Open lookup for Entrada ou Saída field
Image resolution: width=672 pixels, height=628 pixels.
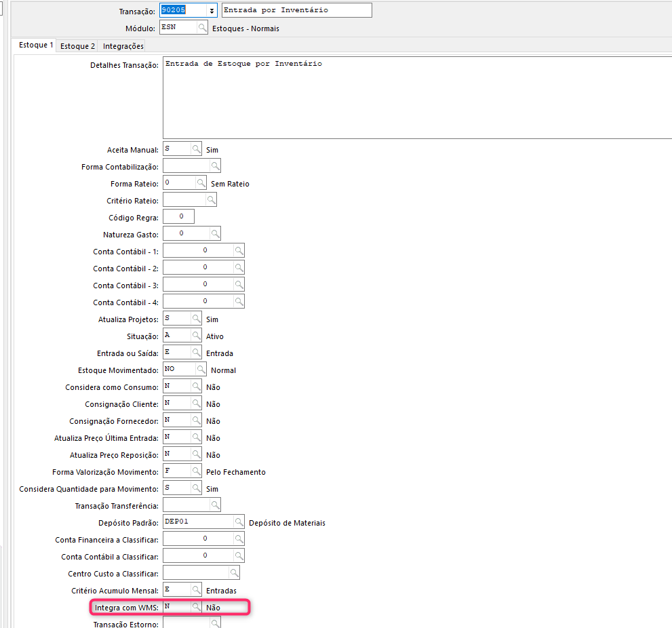196,352
